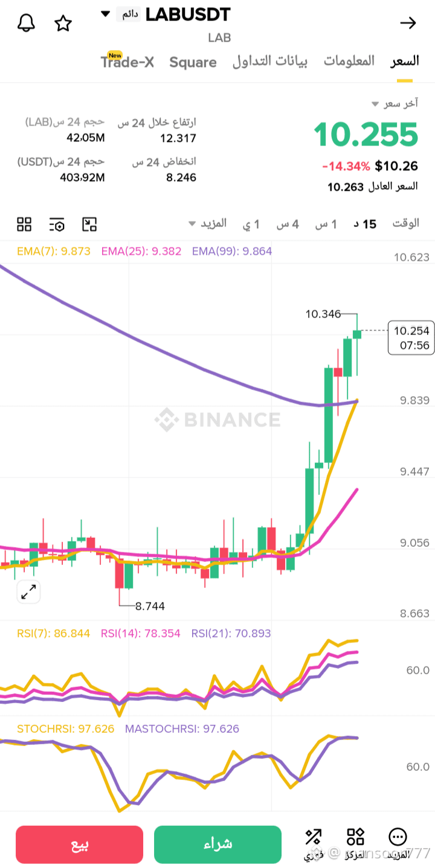Expand chart to fullscreen with the arrows icon

pos(28,592)
